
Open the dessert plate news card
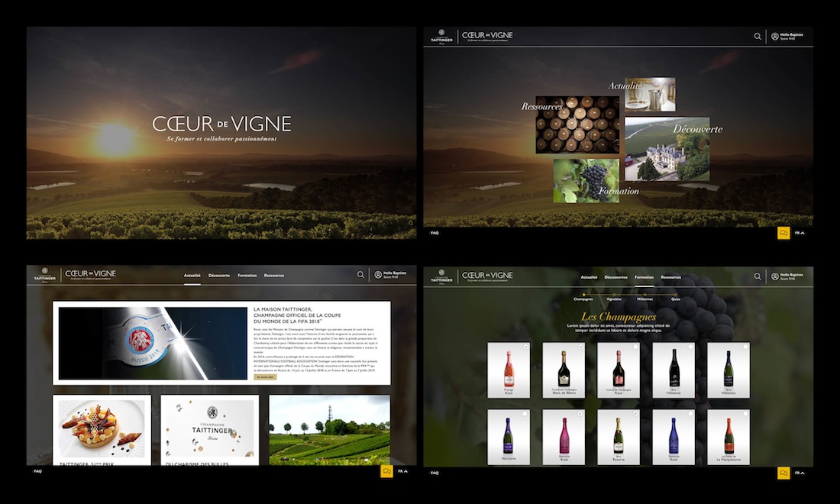coord(102,431)
